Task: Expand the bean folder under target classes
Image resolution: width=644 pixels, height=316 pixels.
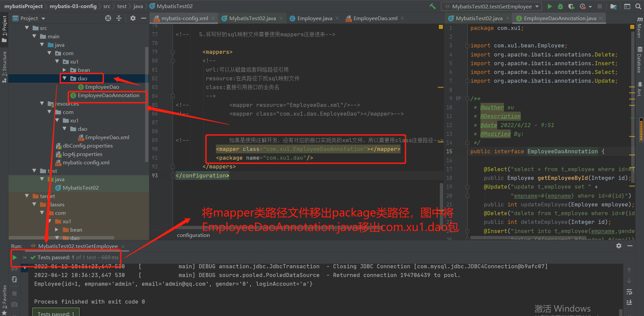Action: point(57,230)
